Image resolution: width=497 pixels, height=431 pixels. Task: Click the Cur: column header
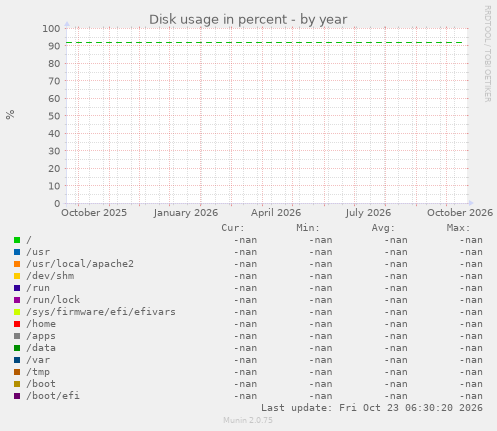233,228
